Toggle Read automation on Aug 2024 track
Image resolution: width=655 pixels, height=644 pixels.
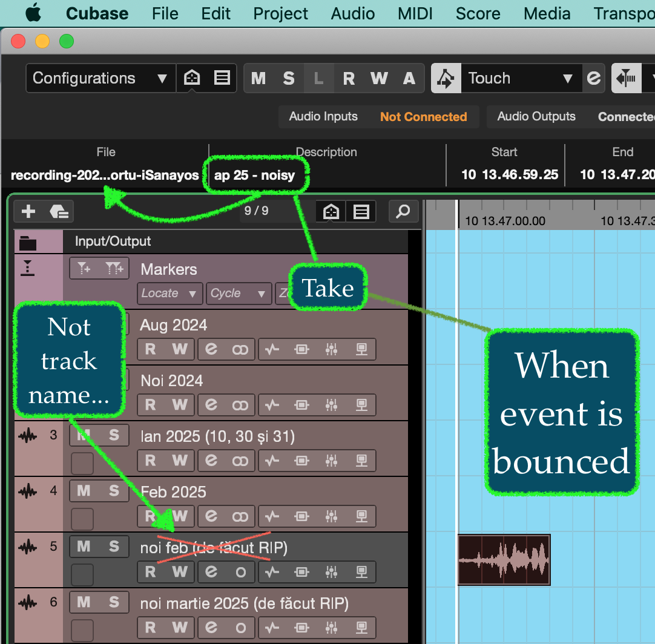point(150,349)
